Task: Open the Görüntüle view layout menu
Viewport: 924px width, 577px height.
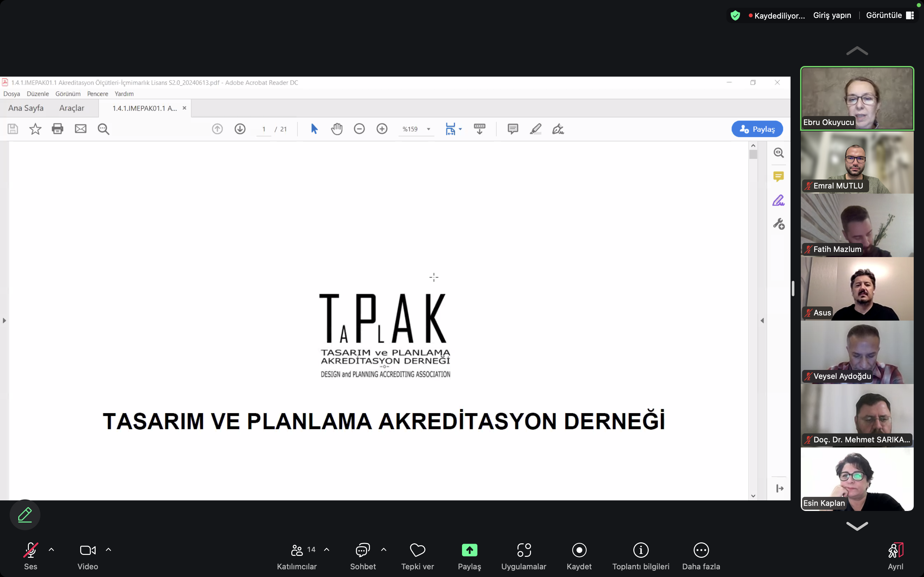Action: click(x=889, y=15)
